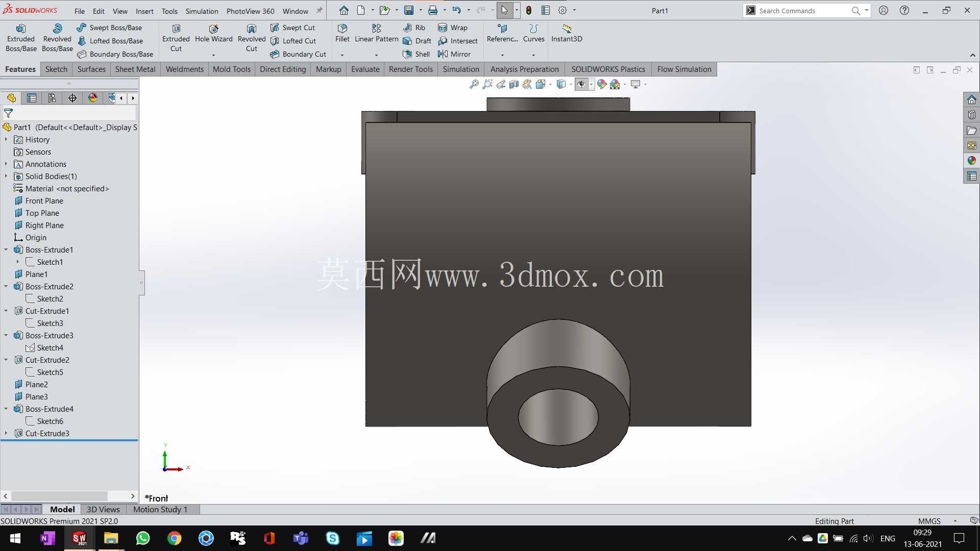Select the Extruded Boss/Base tool
This screenshot has height=551, width=980.
pyautogui.click(x=21, y=38)
